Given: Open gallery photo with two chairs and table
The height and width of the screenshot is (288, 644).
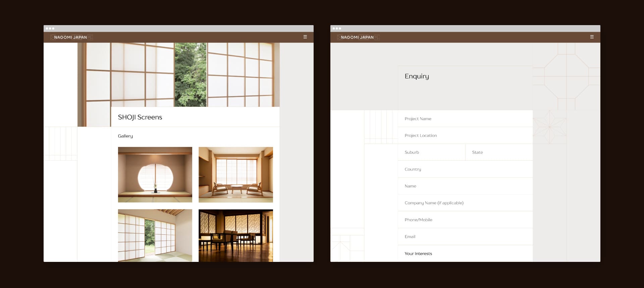Looking at the screenshot, I should (235, 174).
